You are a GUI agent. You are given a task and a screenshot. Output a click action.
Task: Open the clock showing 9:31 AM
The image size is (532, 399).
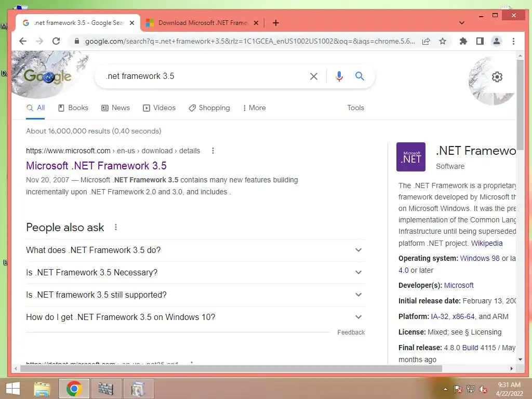click(x=509, y=389)
